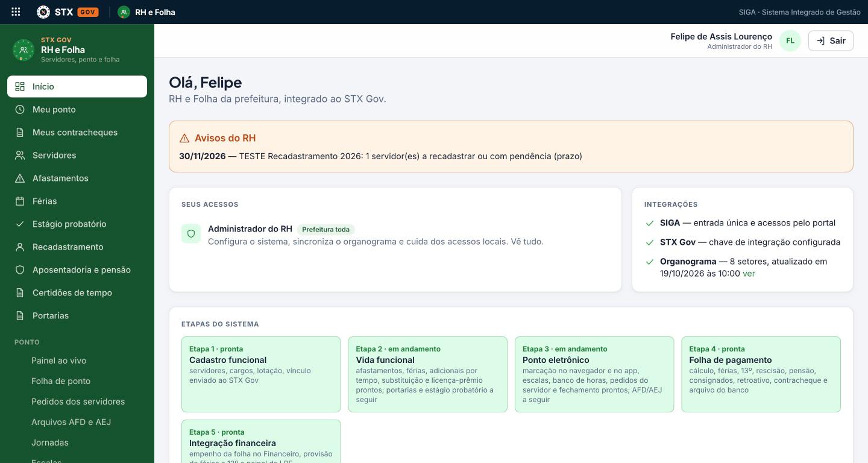The height and width of the screenshot is (463, 868).
Task: Open the Etapa 3 Ponto eletrônico card
Action: click(x=594, y=374)
